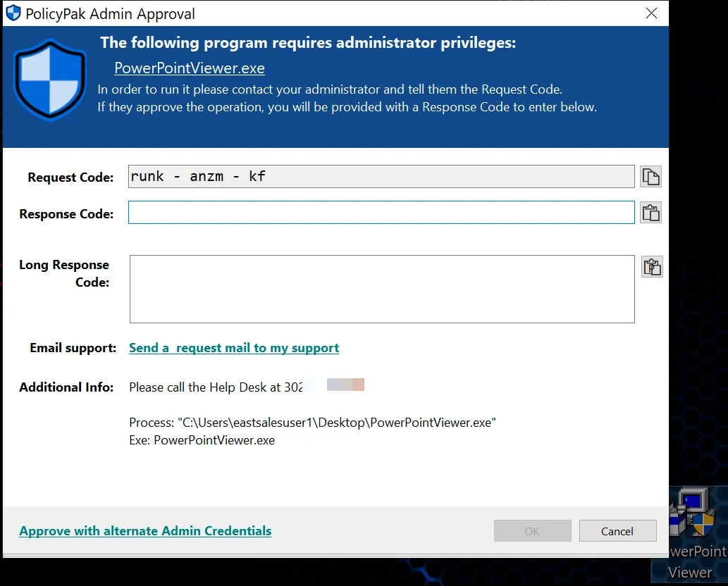Click the 'Response Code:' label
This screenshot has height=586, width=728.
(x=66, y=214)
